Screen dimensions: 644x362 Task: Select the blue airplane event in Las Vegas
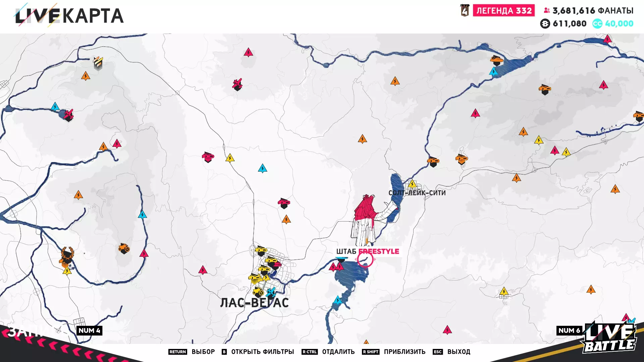point(271,292)
